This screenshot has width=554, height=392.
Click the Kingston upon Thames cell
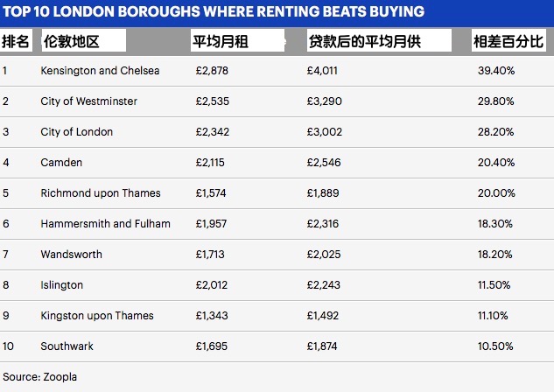click(96, 316)
